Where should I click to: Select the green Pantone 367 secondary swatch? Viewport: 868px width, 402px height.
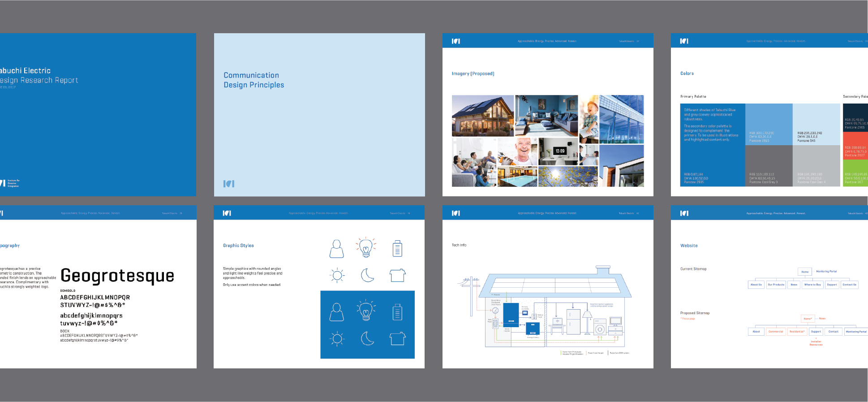click(855, 173)
